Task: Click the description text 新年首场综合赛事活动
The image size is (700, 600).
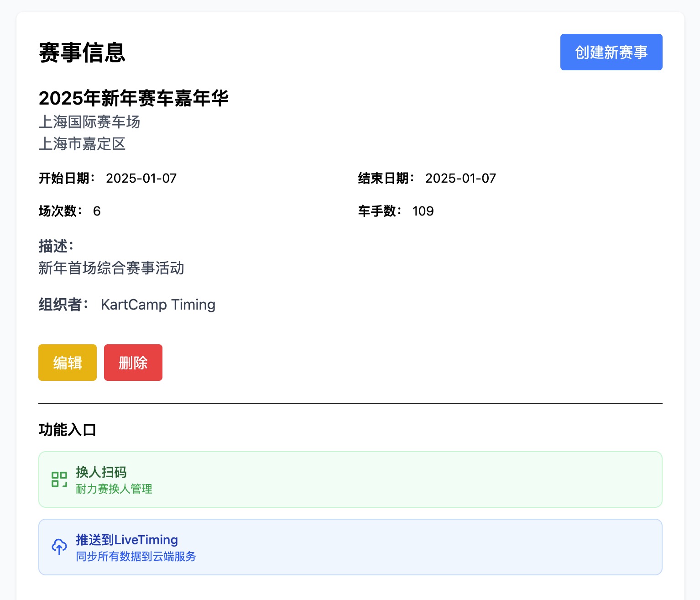Action: click(111, 268)
